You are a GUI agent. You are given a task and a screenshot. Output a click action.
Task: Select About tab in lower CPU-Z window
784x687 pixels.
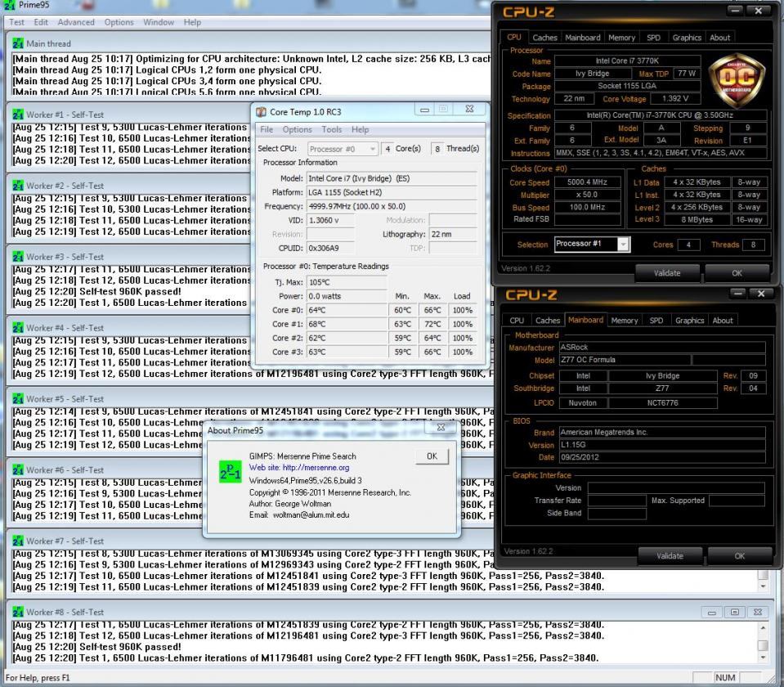pos(723,321)
